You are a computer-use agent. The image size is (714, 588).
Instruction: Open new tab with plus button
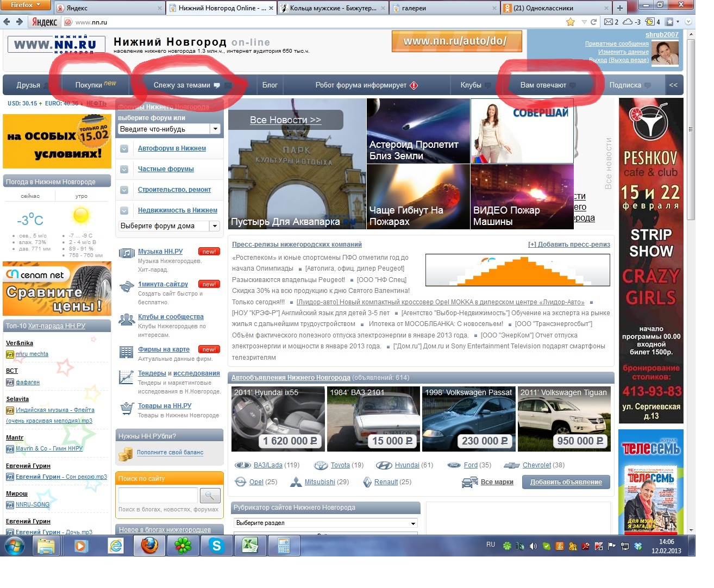[x=619, y=8]
